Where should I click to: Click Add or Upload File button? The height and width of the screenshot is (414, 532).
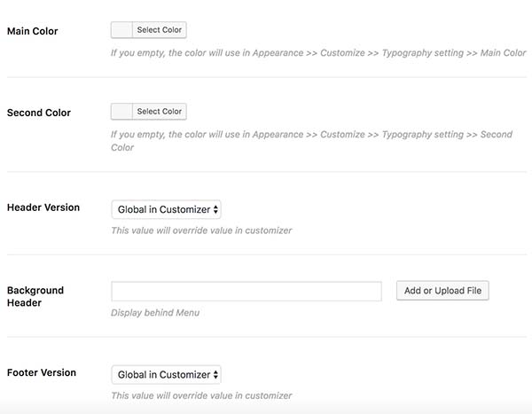coord(442,291)
